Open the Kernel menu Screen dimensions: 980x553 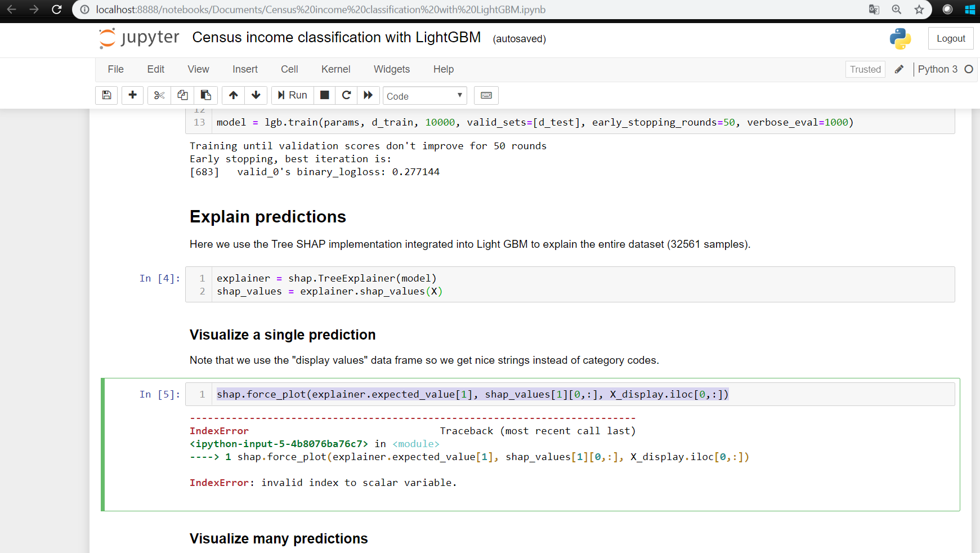coord(335,69)
